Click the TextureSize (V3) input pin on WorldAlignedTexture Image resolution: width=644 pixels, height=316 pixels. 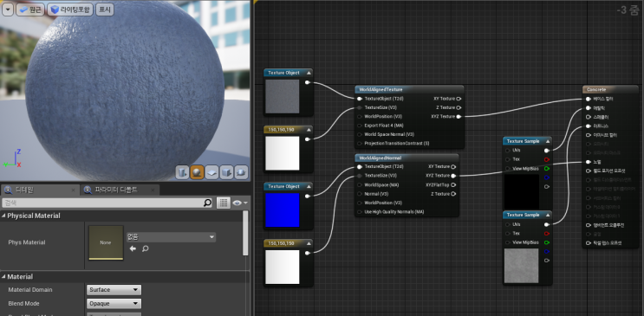[x=360, y=107]
